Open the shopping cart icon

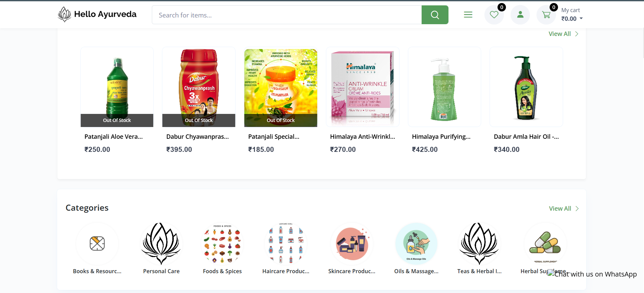pos(546,15)
